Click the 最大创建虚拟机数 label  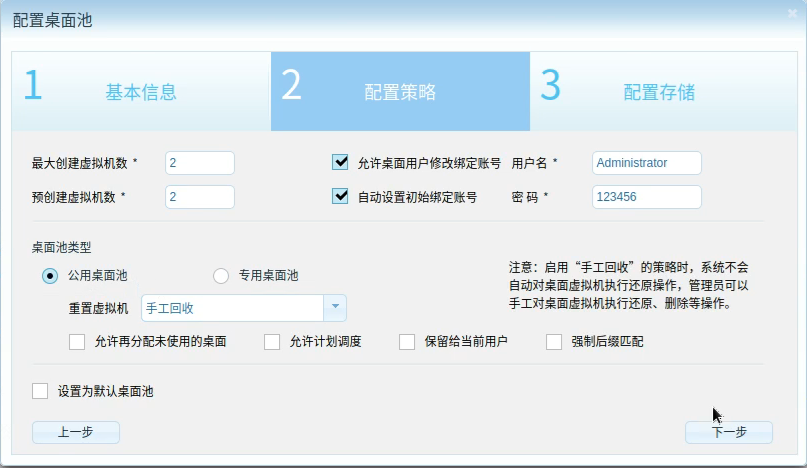[80, 163]
